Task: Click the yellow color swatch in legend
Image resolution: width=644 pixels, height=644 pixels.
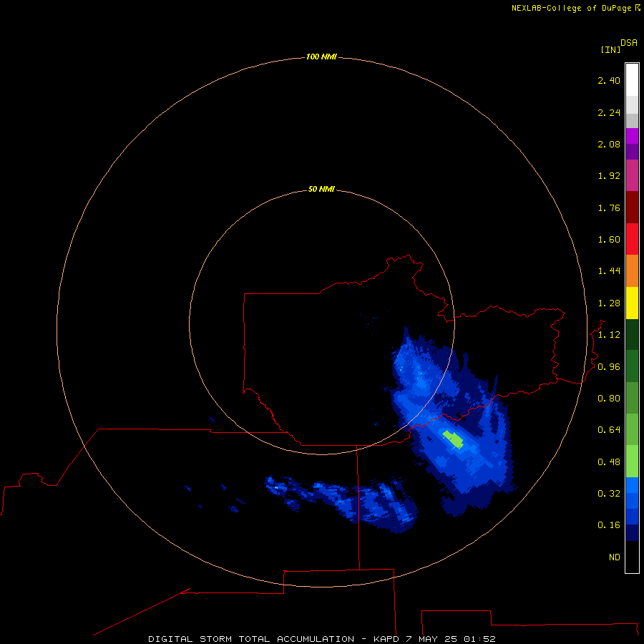Action: click(632, 303)
